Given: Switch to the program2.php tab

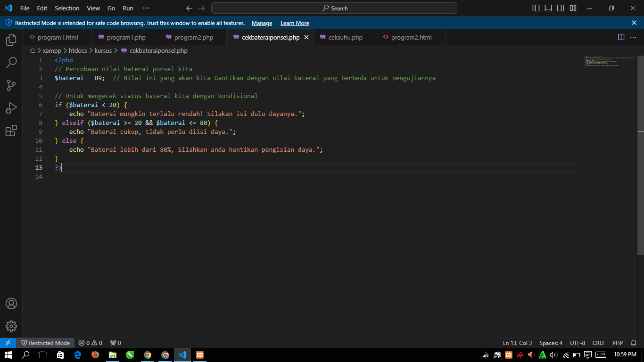Looking at the screenshot, I should tap(193, 37).
